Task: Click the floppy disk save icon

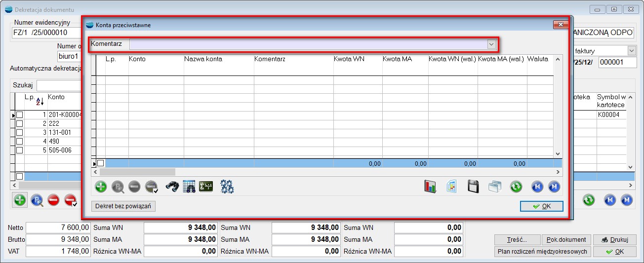Action: coord(473,187)
